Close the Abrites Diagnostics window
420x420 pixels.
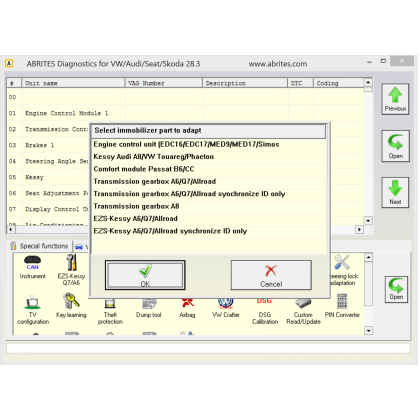[x=402, y=61]
